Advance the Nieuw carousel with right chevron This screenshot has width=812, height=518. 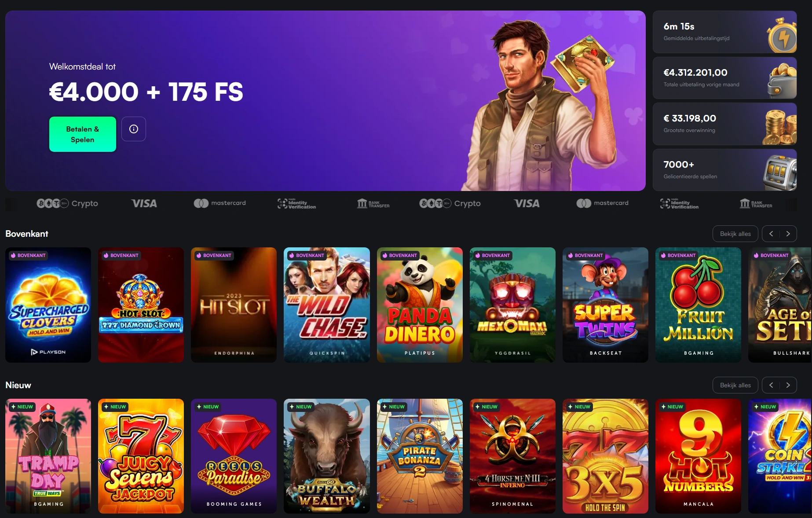[788, 385]
